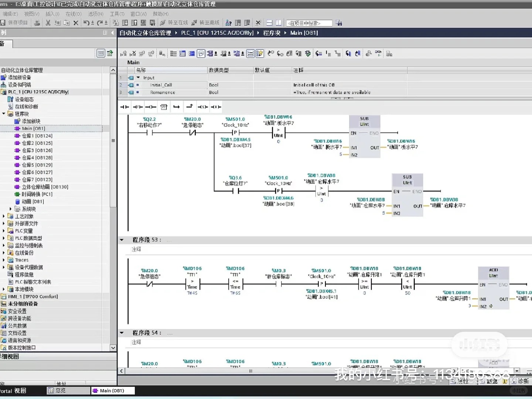Open the Help (帮助) menu
This screenshot has height=399, width=532.
[x=161, y=14]
